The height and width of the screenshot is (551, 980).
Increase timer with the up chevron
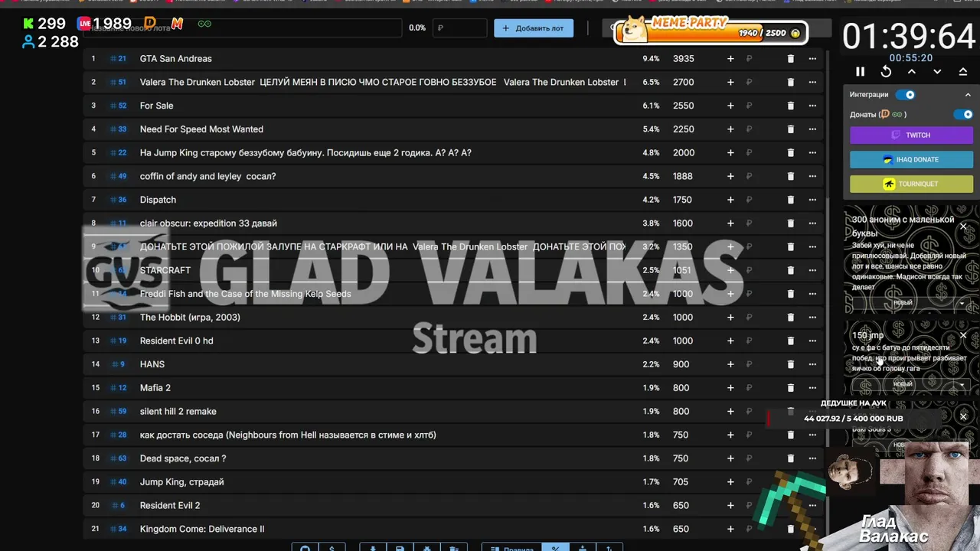tap(912, 71)
